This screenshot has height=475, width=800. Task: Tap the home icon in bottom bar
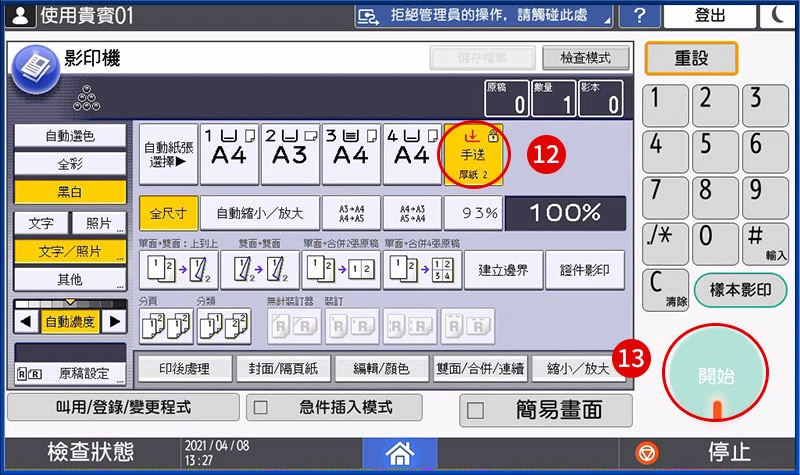coord(399,453)
